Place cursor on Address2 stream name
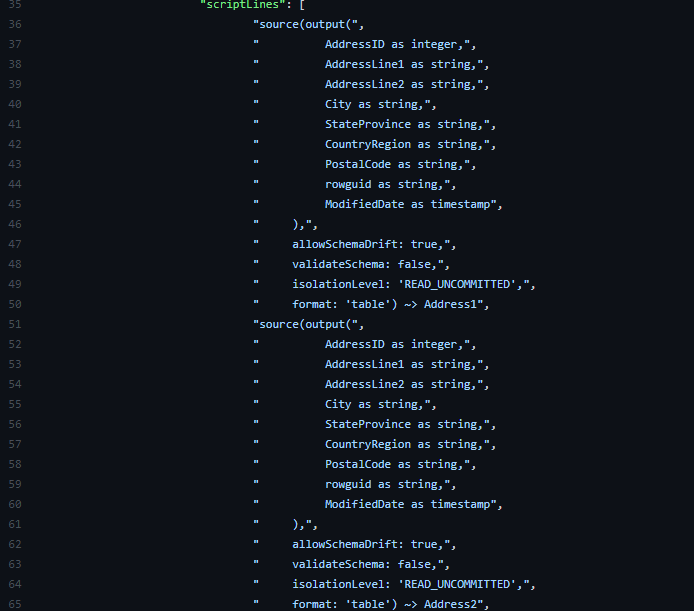The height and width of the screenshot is (611, 694). [450, 605]
